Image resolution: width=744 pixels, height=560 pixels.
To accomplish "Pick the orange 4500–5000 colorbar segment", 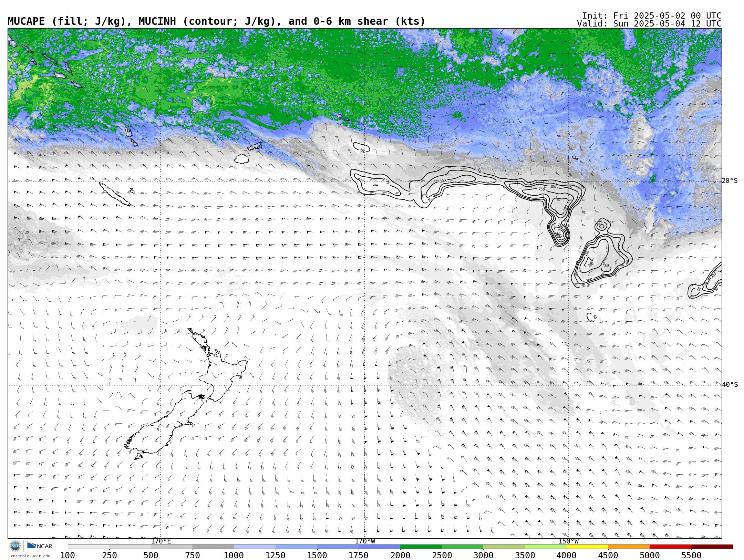I will point(629,547).
